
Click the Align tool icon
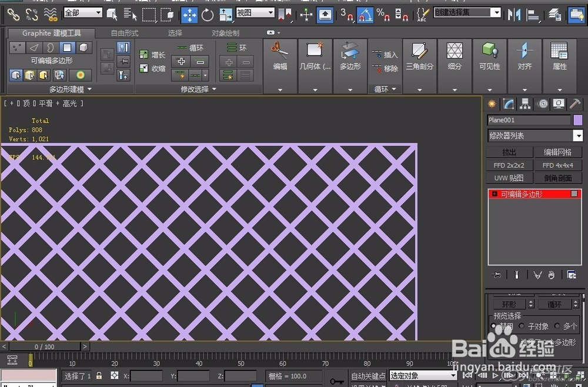533,15
